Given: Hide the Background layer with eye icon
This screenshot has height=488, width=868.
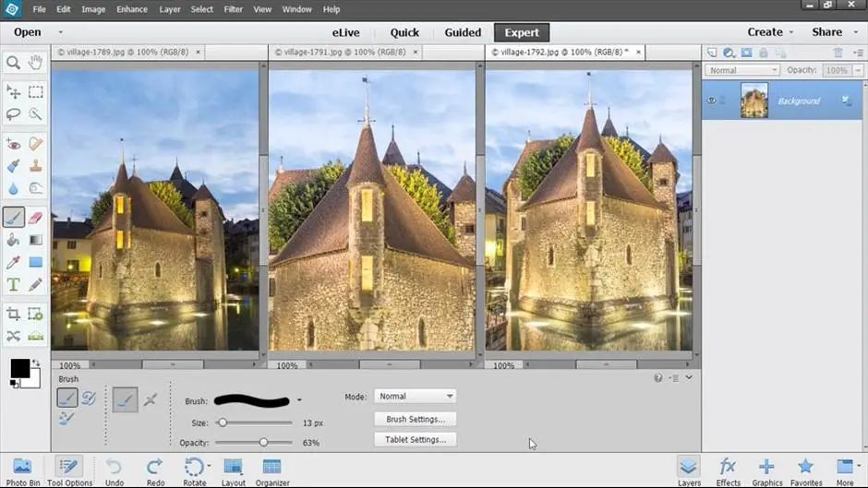Looking at the screenshot, I should click(712, 101).
